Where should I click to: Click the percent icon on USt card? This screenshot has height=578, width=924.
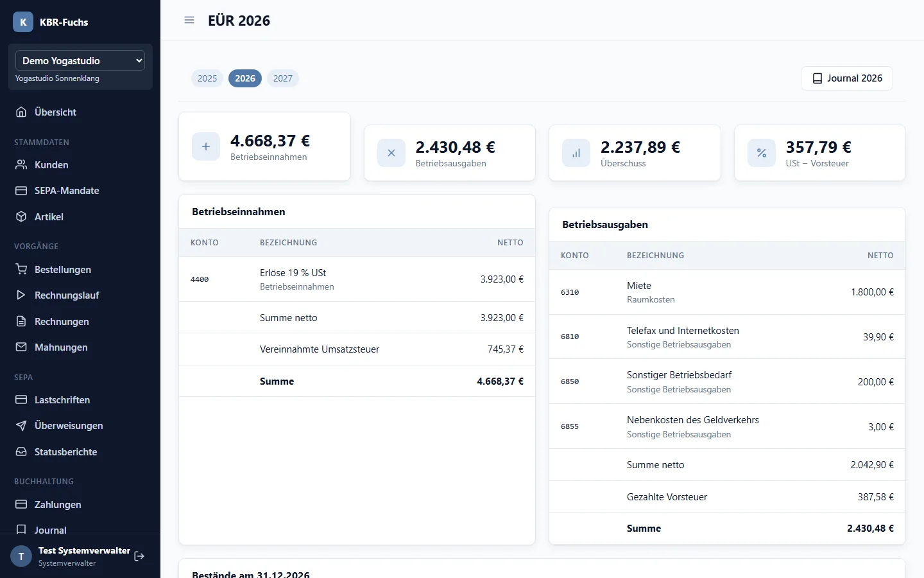[762, 153]
